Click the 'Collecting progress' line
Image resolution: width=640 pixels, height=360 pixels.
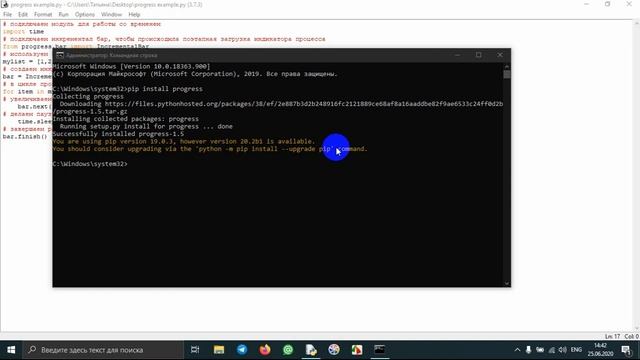point(88,96)
